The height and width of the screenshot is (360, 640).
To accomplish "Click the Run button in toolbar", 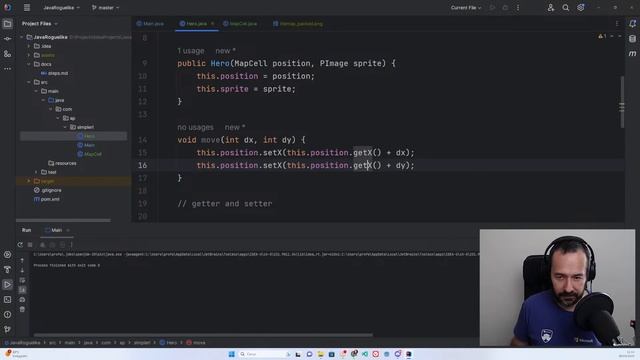I will point(492,7).
